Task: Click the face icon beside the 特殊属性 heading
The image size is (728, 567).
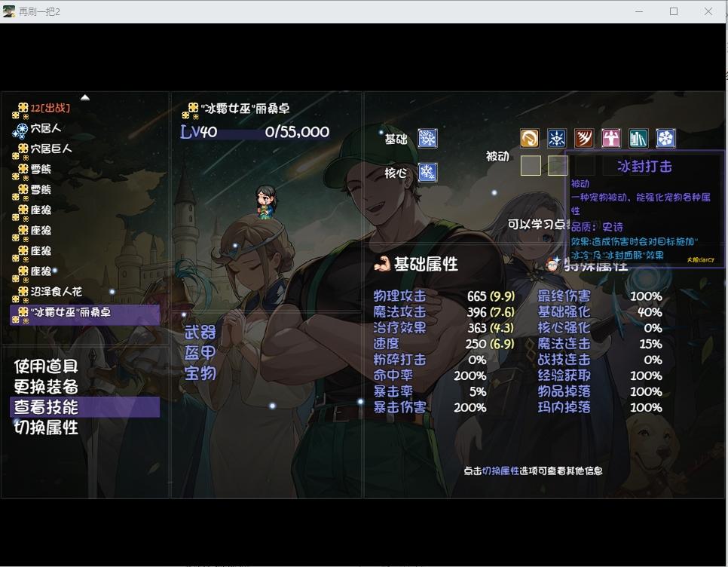Action: coord(552,264)
